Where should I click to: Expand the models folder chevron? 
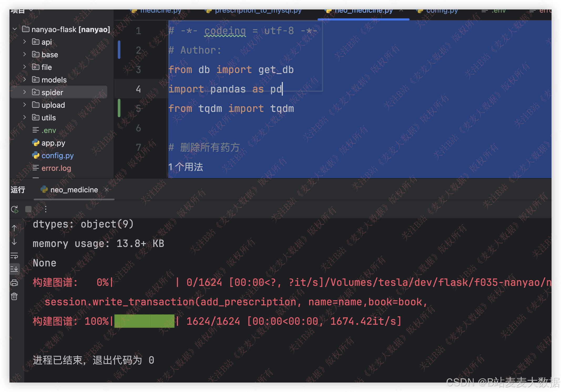[x=25, y=80]
